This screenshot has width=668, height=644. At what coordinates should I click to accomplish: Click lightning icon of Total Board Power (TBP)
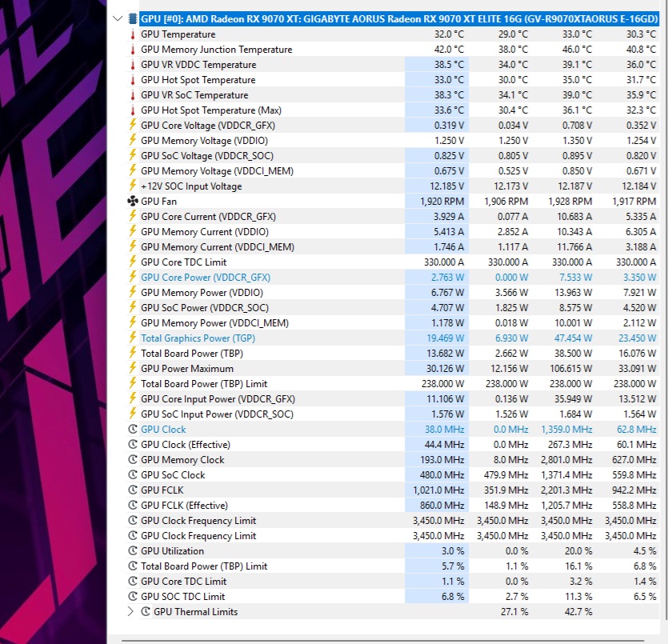(133, 353)
